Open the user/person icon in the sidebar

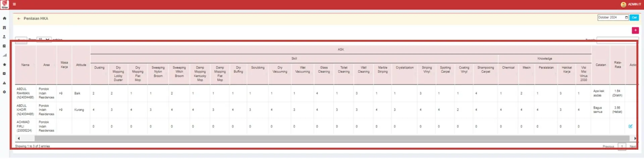coord(4,37)
